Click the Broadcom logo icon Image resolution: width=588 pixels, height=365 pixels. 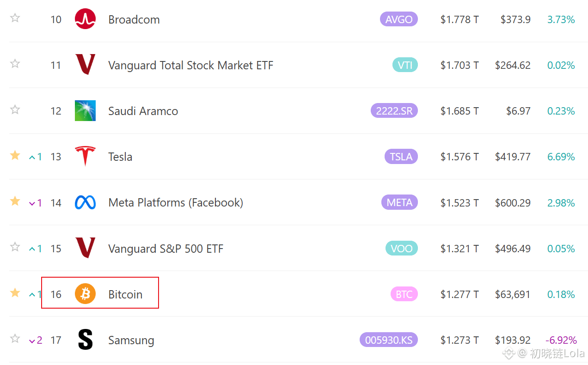[85, 19]
